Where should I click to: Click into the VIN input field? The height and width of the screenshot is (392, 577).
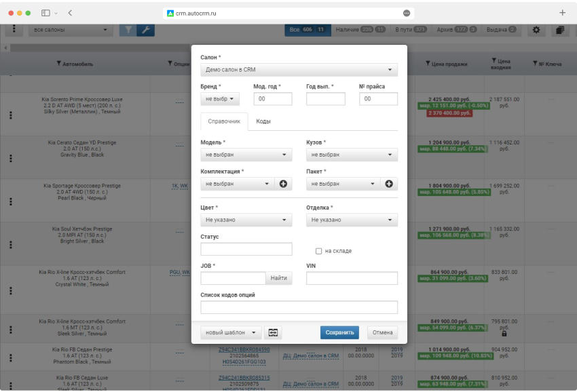pyautogui.click(x=352, y=278)
